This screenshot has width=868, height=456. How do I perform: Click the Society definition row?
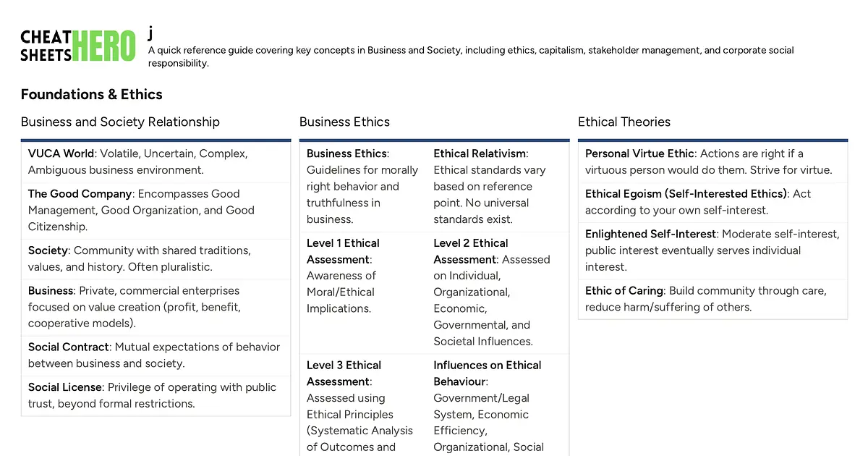pos(156,258)
